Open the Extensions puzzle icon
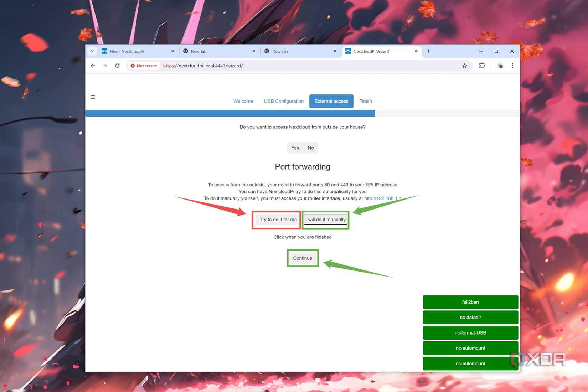Viewport: 588px width, 392px height. click(482, 66)
